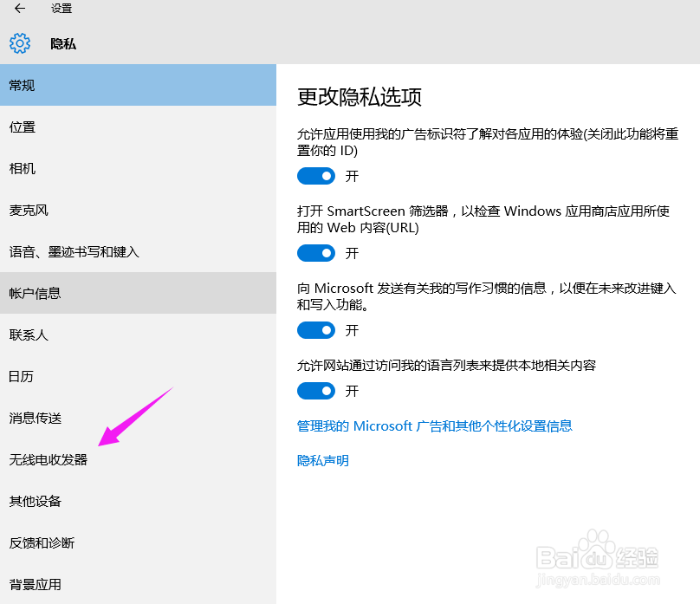Open the 隐私声明 link
The height and width of the screenshot is (604, 700).
(323, 460)
